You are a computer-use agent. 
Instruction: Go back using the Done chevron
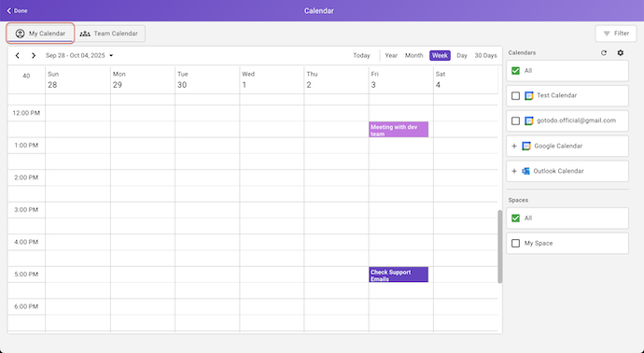[x=9, y=10]
